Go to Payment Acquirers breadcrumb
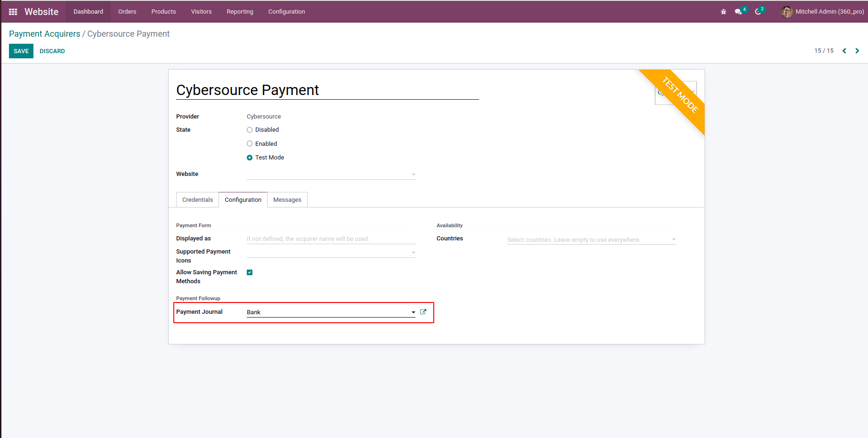Viewport: 868px width, 438px height. point(45,34)
